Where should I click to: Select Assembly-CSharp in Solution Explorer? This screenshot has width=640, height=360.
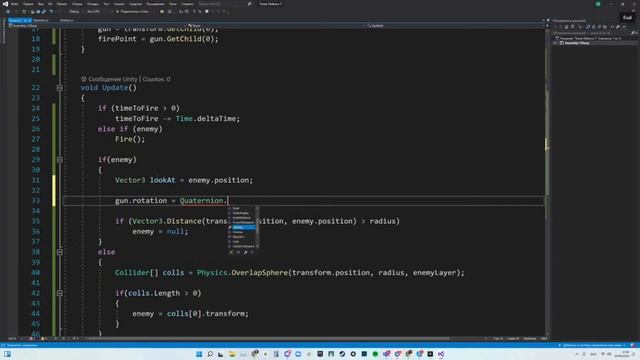coord(576,43)
